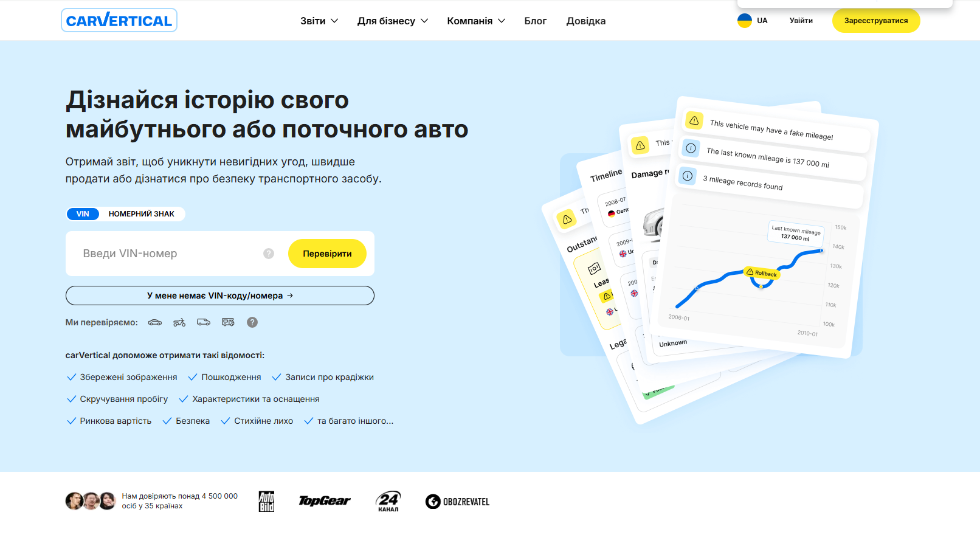This screenshot has width=980, height=543.
Task: Open the Блог menu item
Action: pyautogui.click(x=536, y=21)
